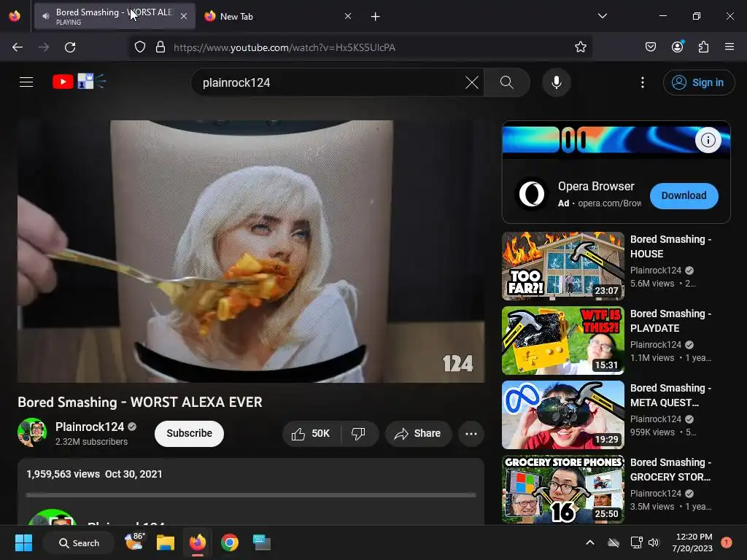Open the network tray icon

point(636,542)
